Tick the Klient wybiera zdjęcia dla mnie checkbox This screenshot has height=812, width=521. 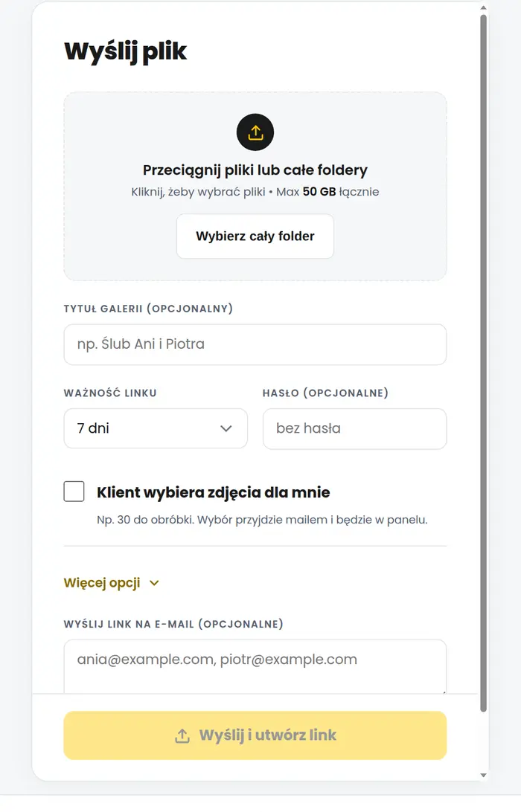74,492
